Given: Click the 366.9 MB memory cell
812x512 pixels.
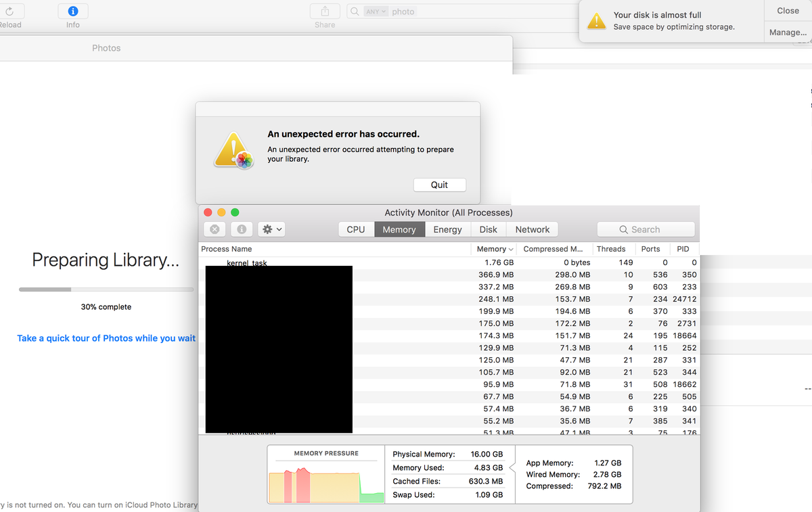Looking at the screenshot, I should click(x=496, y=275).
